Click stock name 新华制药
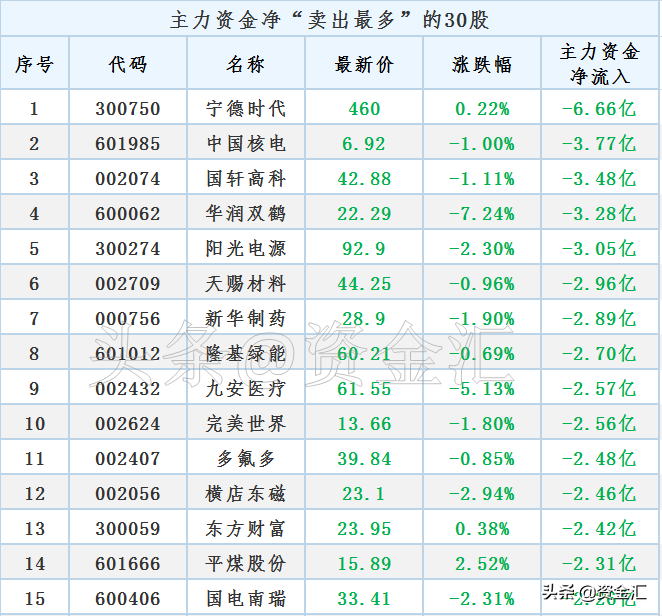662x616 pixels. [246, 319]
